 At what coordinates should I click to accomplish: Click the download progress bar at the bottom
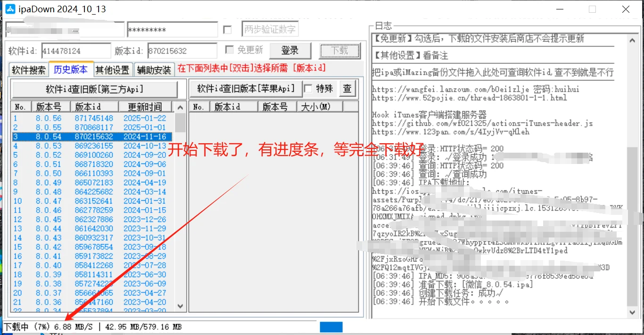pyautogui.click(x=331, y=326)
